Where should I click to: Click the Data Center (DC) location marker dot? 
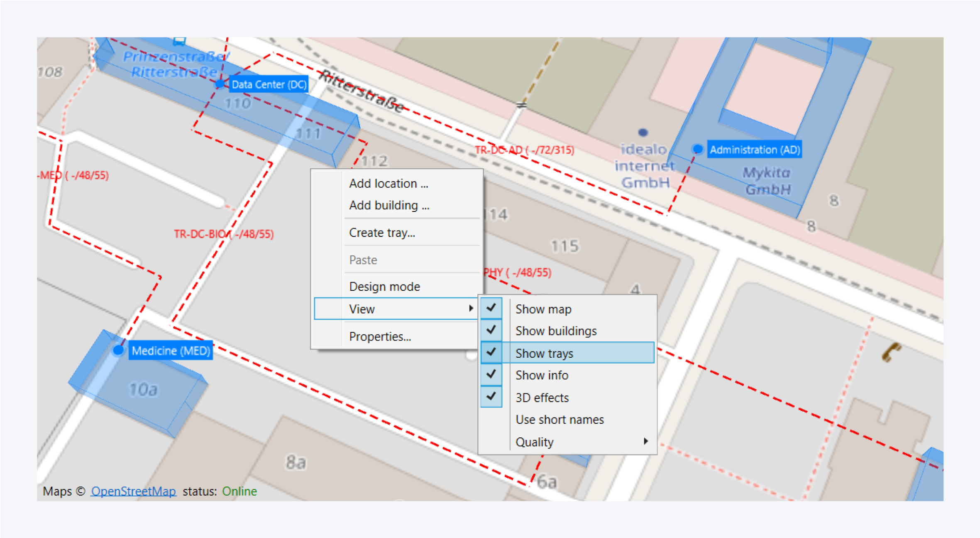[220, 84]
